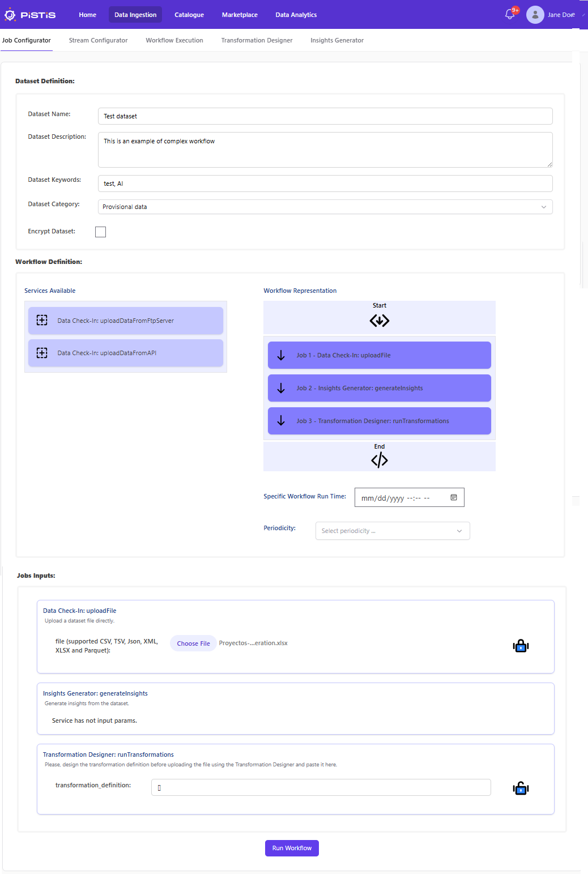
Task: Click the workflow End code icon
Action: [x=380, y=461]
